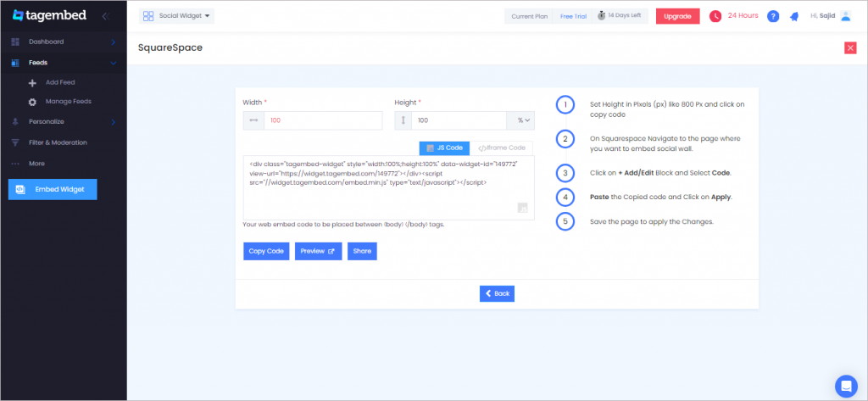Click the Share button

click(362, 251)
